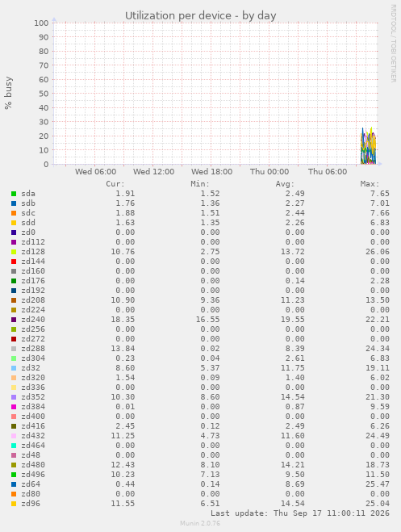401x532 pixels.
Task: Click the zd256 device label
Action: 33,329
